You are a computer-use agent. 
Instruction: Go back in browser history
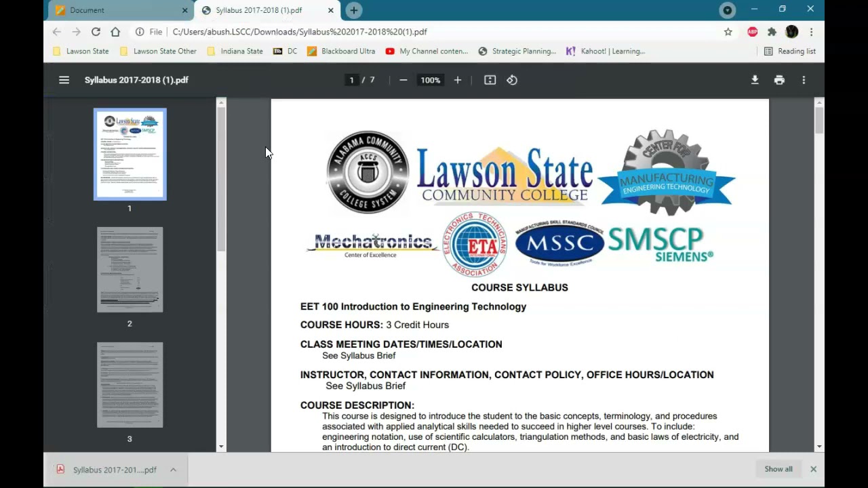pyautogui.click(x=57, y=32)
